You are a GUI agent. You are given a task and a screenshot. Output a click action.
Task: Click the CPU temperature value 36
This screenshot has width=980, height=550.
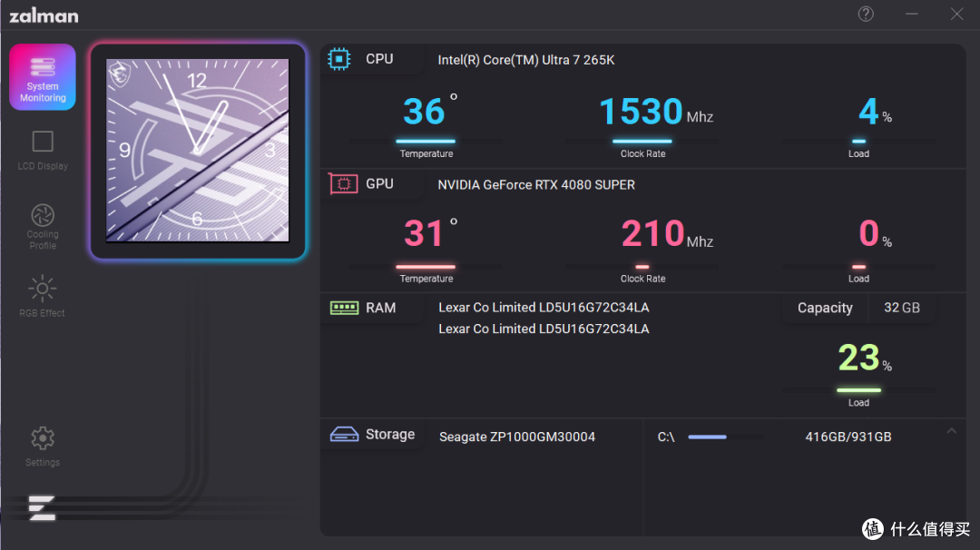tap(424, 112)
